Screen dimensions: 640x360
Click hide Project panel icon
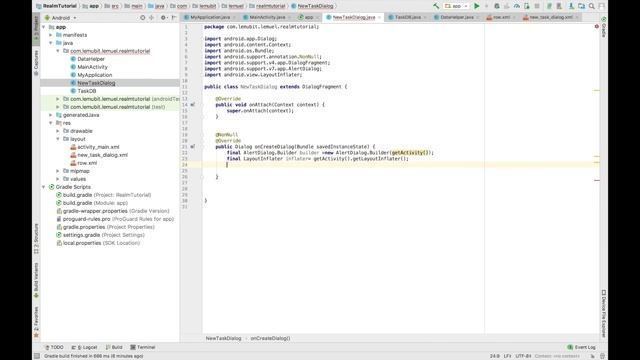174,18
